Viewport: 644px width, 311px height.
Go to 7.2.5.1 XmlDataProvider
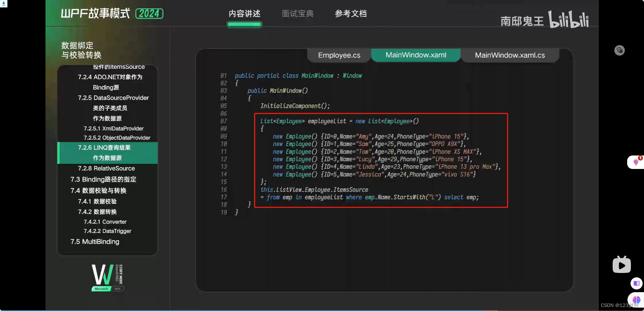(114, 129)
